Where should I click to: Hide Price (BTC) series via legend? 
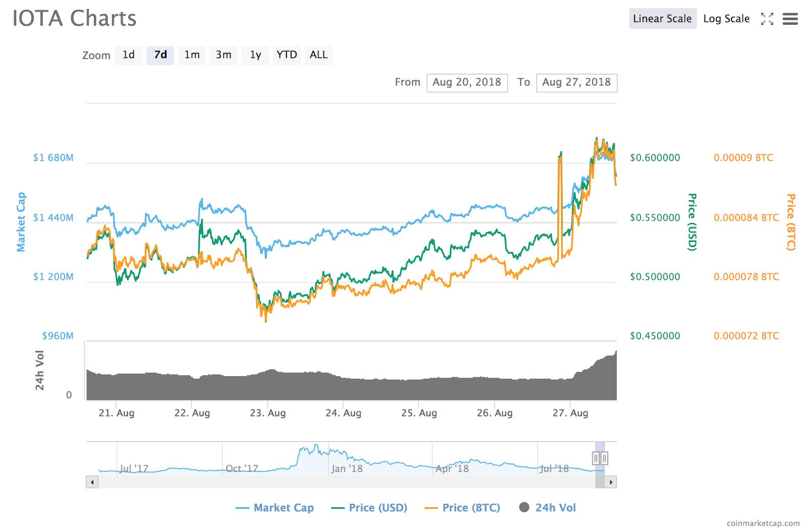tap(463, 508)
